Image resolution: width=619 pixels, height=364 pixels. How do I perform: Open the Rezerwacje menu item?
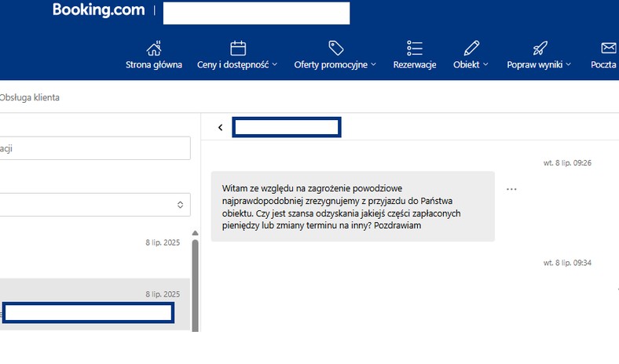click(x=415, y=64)
